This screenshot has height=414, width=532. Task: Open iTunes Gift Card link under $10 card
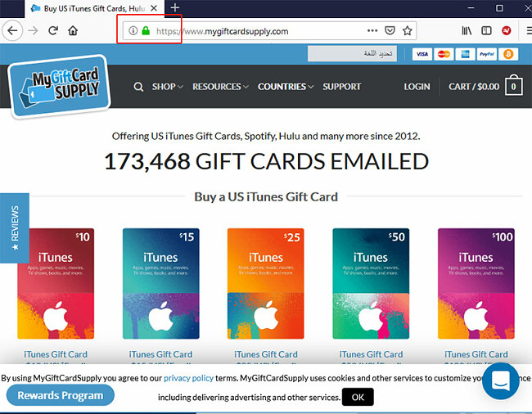(56, 354)
